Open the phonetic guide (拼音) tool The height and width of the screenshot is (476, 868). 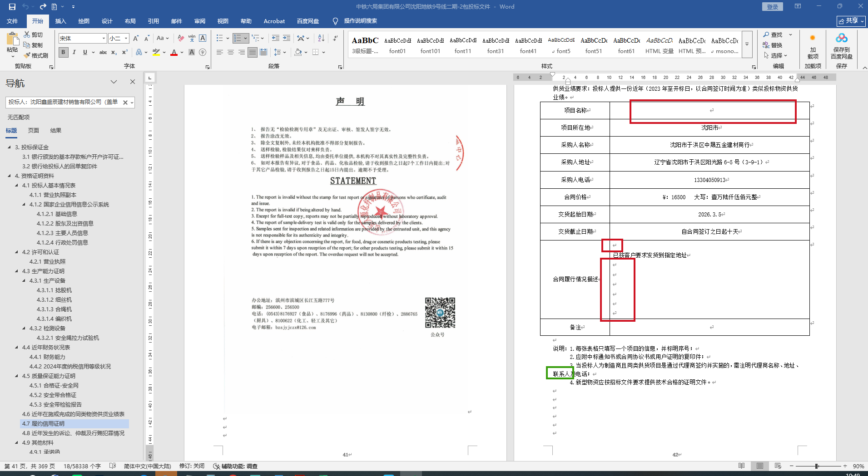[x=192, y=39]
